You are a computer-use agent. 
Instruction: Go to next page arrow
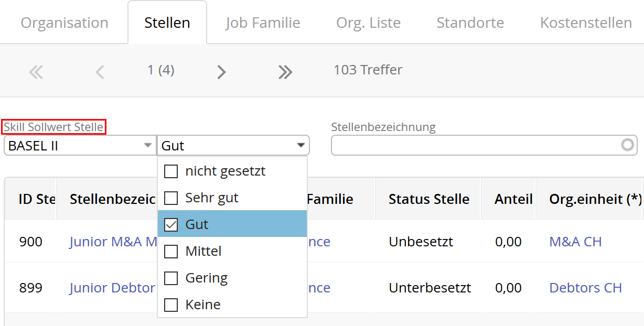coord(221,72)
